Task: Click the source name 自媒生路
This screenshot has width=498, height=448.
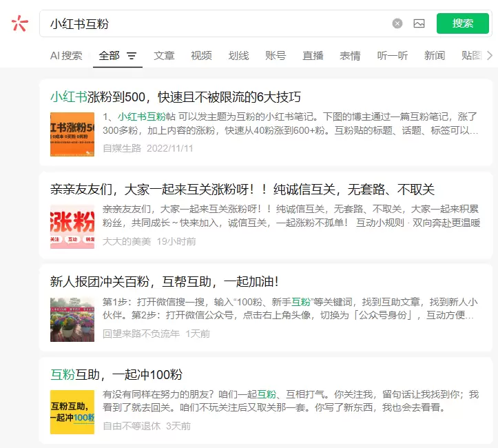Action: (x=122, y=148)
